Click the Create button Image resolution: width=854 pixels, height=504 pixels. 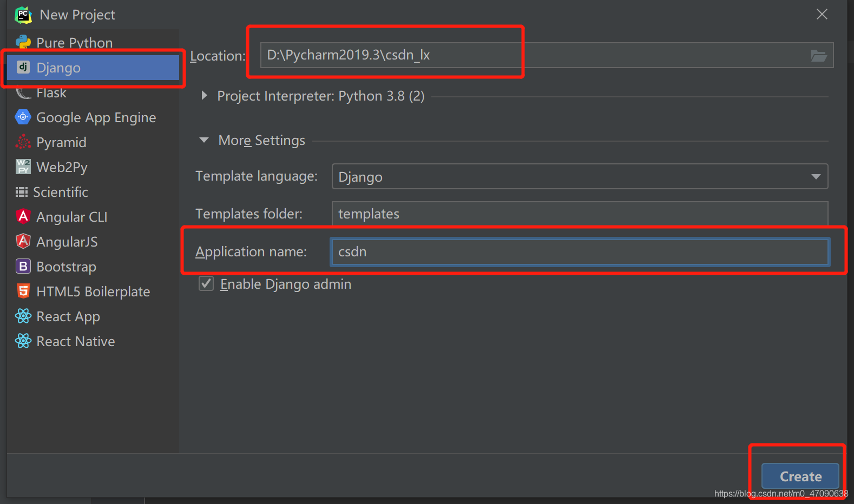pos(800,476)
